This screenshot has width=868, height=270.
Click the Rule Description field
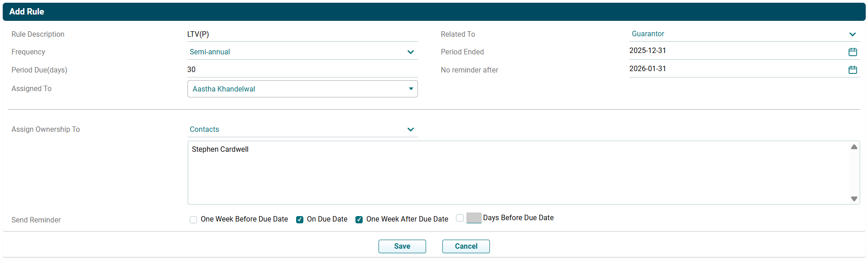coord(302,34)
